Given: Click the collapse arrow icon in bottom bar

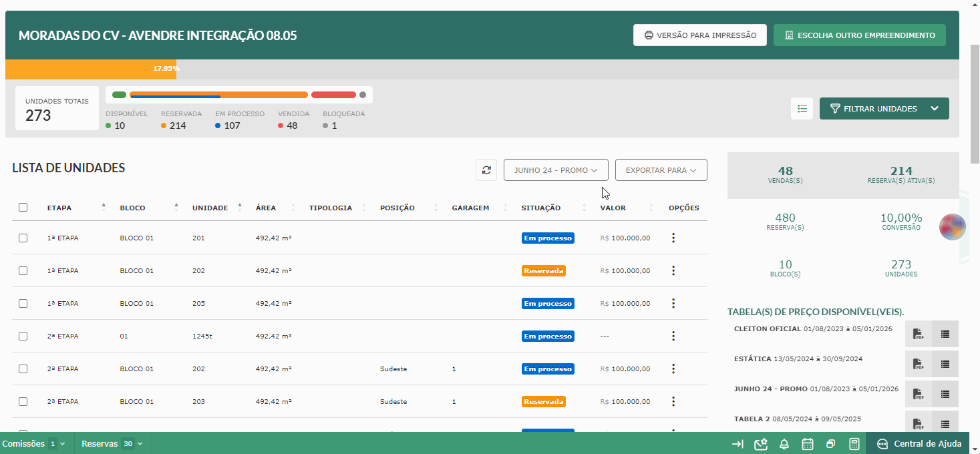Looking at the screenshot, I should tap(738, 444).
